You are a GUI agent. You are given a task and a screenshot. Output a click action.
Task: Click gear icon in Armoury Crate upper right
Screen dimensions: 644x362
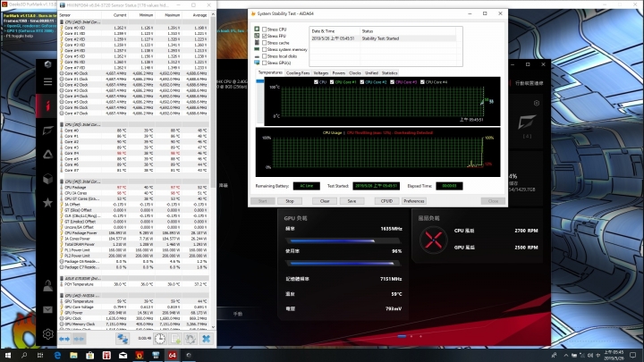click(x=537, y=103)
